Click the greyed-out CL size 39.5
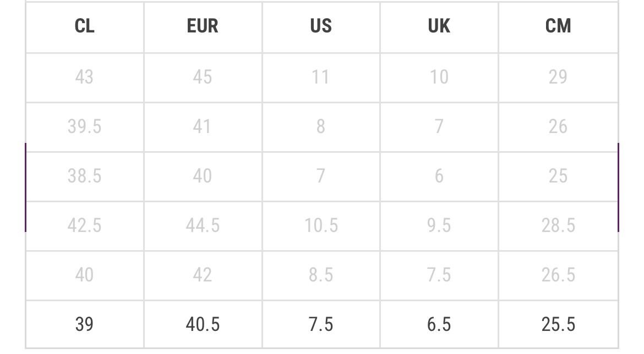Image resolution: width=644 pixels, height=354 pixels. tap(85, 127)
